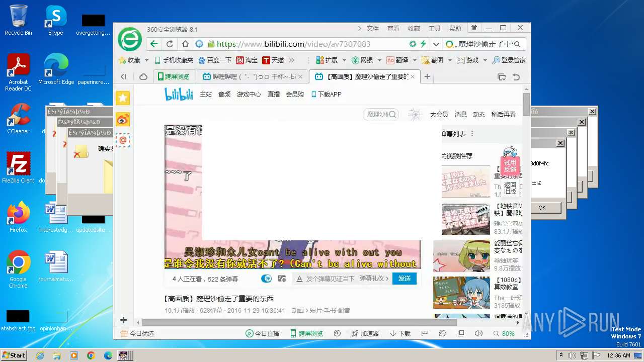Image resolution: width=644 pixels, height=362 pixels.
Task: Open the tab list windows icon
Action: [501, 76]
